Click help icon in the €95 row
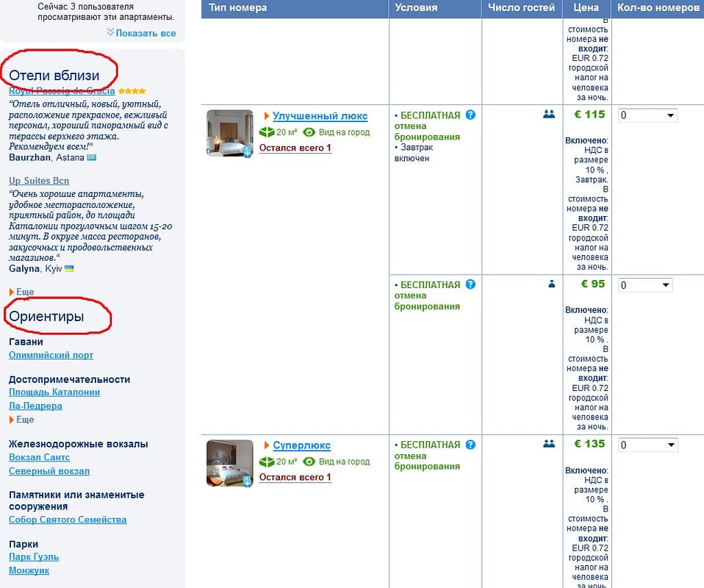Screen dimensions: 704x588 (470, 284)
